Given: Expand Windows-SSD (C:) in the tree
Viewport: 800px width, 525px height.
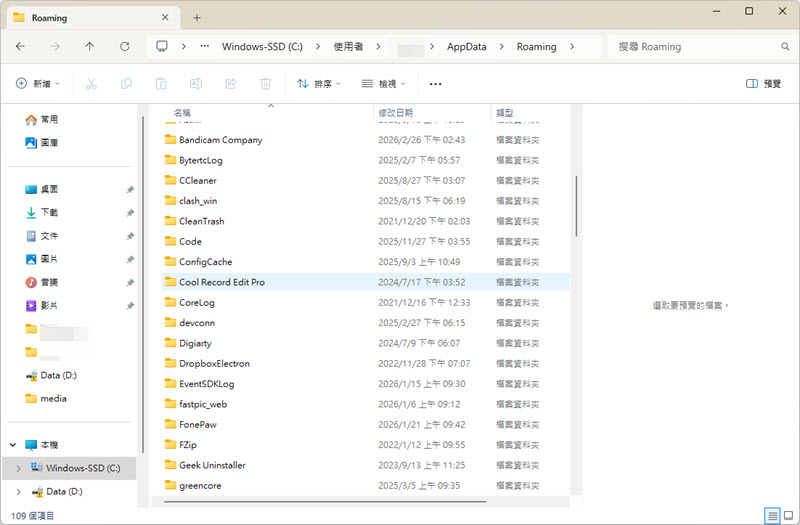Looking at the screenshot, I should (18, 468).
